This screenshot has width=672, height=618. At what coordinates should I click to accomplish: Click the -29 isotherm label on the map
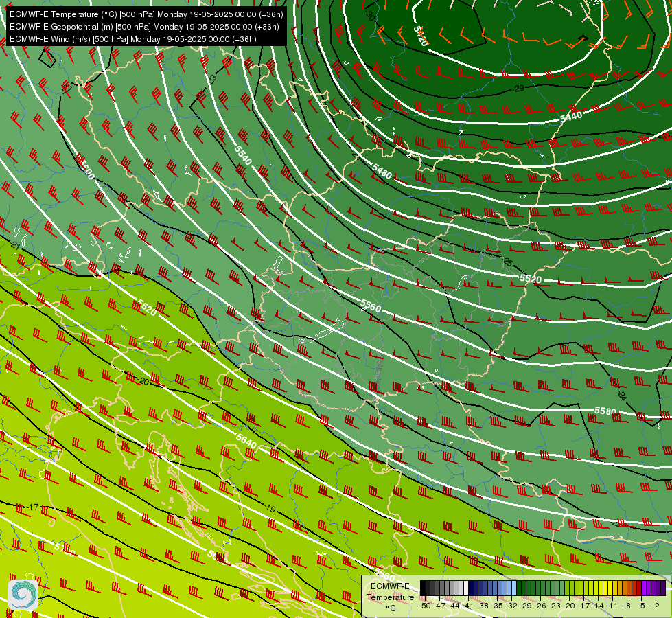pos(518,89)
